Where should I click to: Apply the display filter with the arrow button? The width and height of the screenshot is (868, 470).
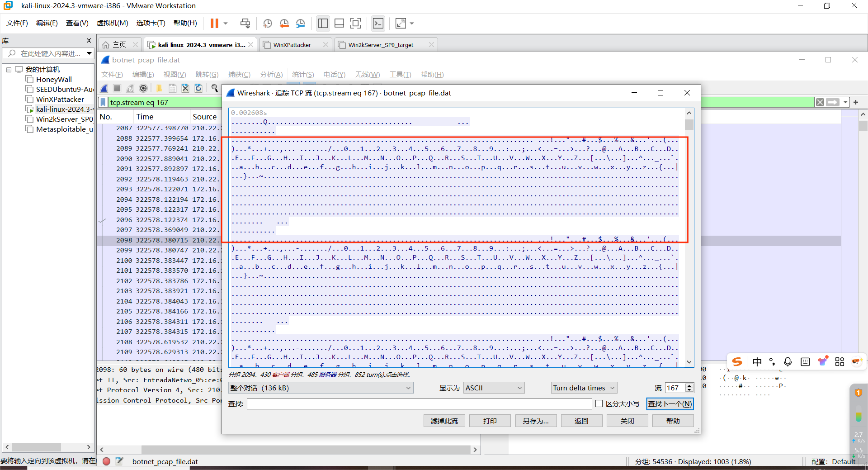click(x=833, y=102)
